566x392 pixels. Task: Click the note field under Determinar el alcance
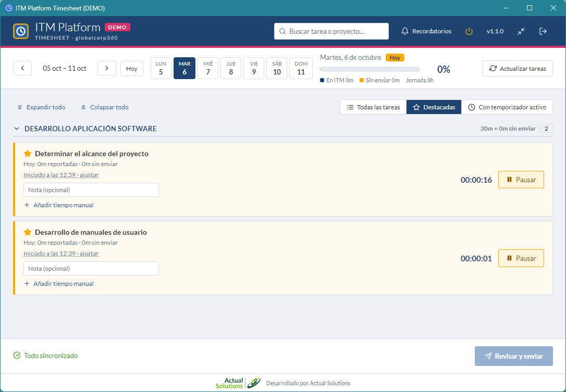pyautogui.click(x=91, y=189)
